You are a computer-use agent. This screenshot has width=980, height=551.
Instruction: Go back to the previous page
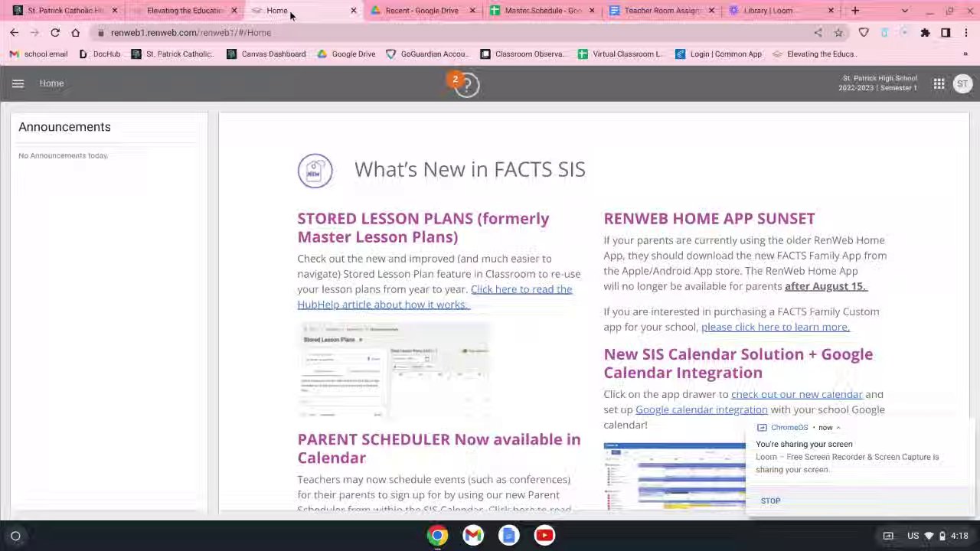click(x=14, y=33)
